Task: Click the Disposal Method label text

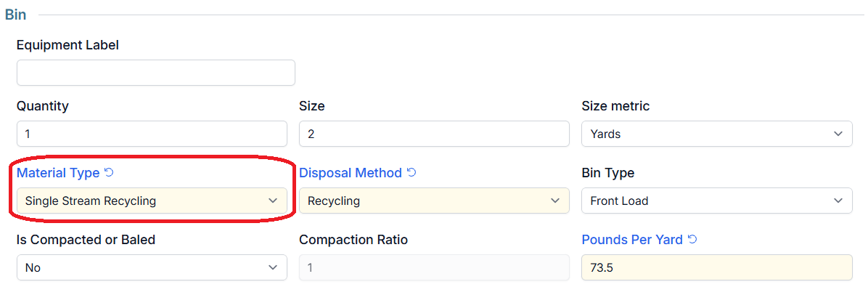Action: tap(351, 173)
